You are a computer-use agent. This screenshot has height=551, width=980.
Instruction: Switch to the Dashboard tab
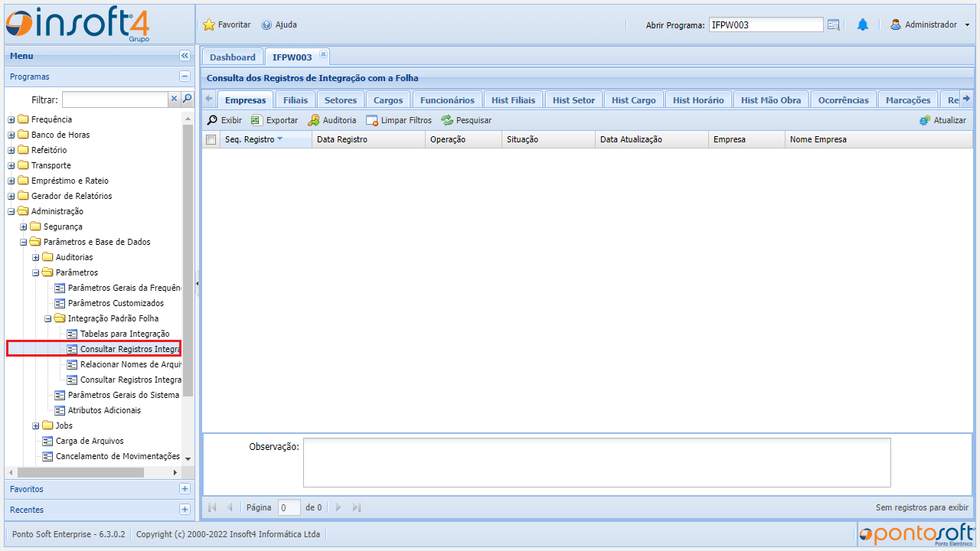tap(232, 57)
